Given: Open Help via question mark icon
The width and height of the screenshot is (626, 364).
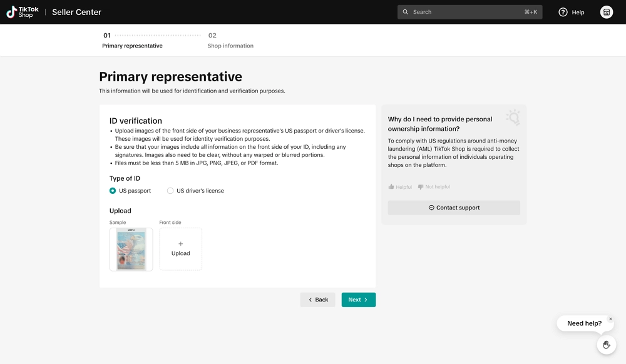Looking at the screenshot, I should point(561,12).
